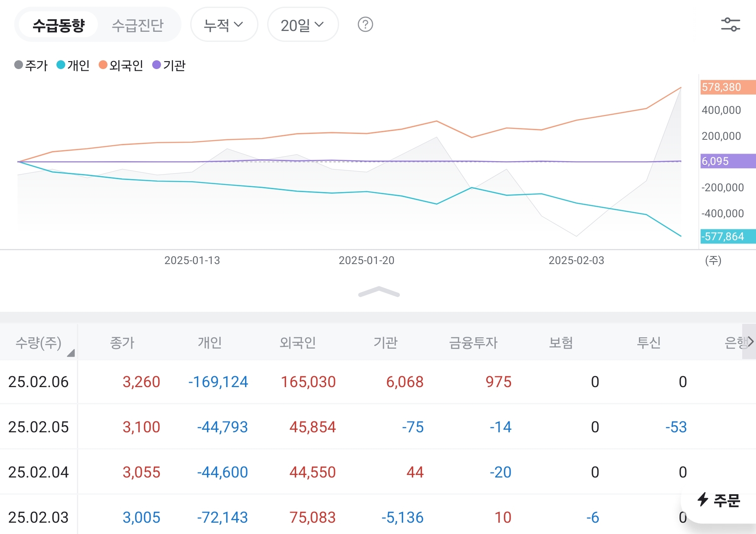Click foreigner value 75,083
Screen dimensions: 756x534
313,517
